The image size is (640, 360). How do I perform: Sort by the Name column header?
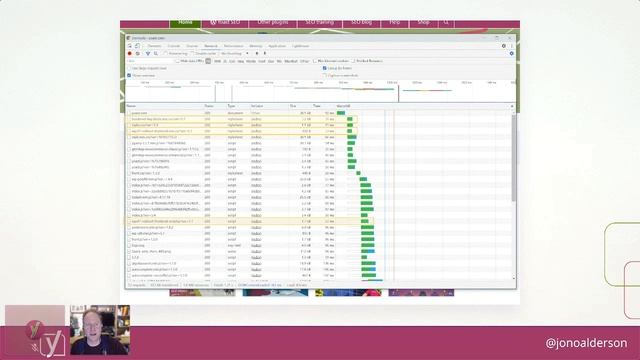click(164, 106)
